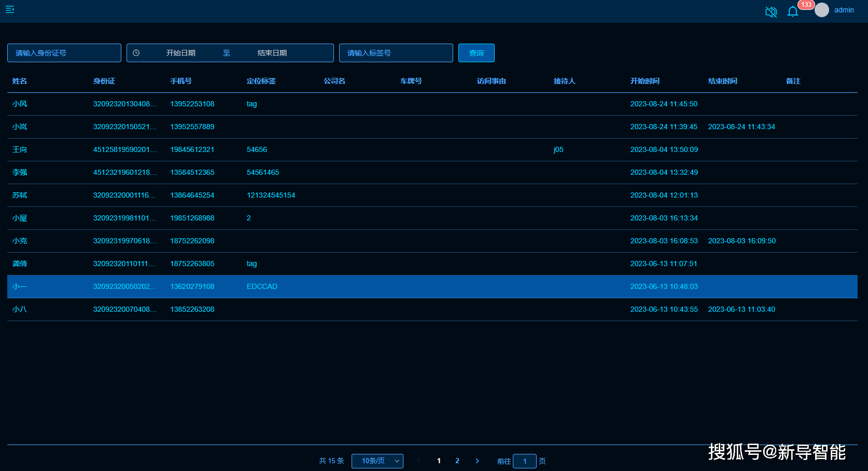Screen dimensions: 868x471
Task: Go to next page arrow
Action: pos(477,461)
